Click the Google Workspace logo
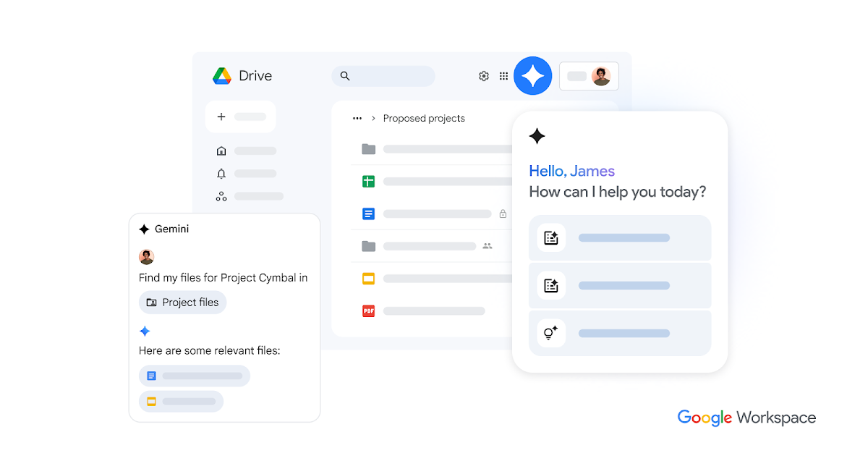This screenshot has height=456, width=868. point(746,418)
